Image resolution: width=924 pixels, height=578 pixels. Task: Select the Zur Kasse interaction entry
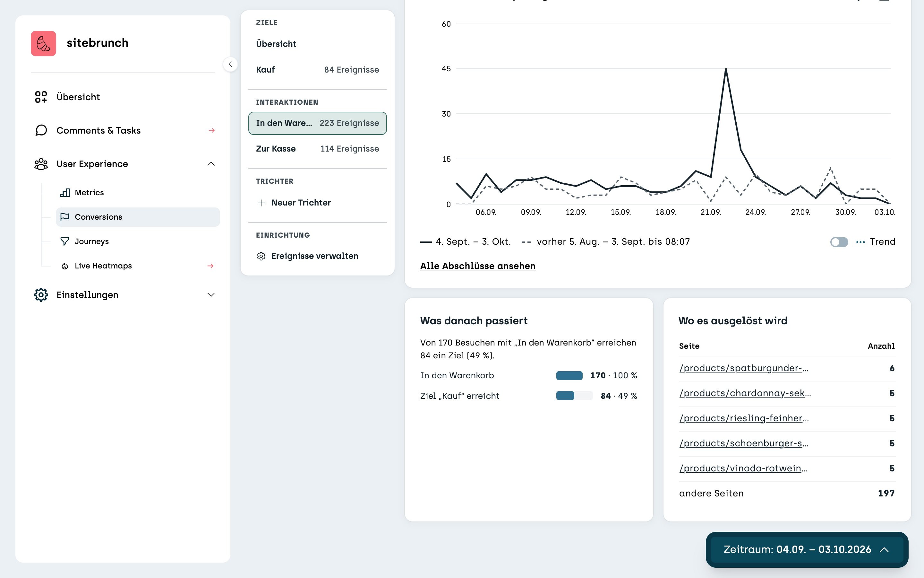[317, 149]
